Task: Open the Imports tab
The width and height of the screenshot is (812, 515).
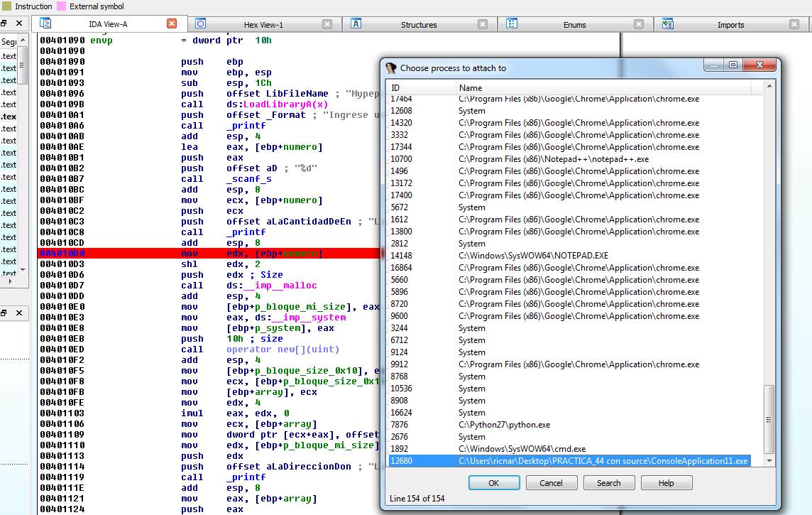Action: [730, 25]
